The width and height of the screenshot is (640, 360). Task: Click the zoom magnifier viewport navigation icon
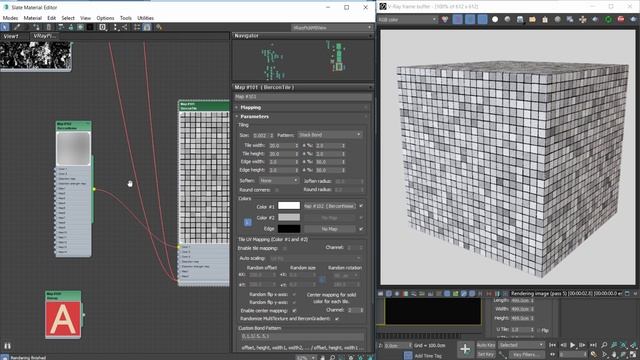pos(604,345)
